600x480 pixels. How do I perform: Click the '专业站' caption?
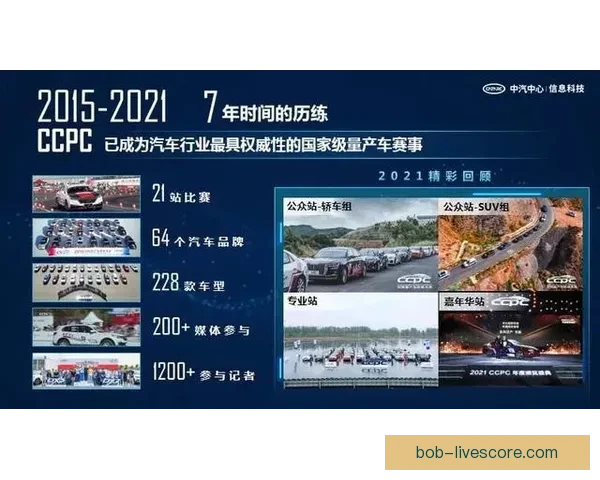pos(302,300)
